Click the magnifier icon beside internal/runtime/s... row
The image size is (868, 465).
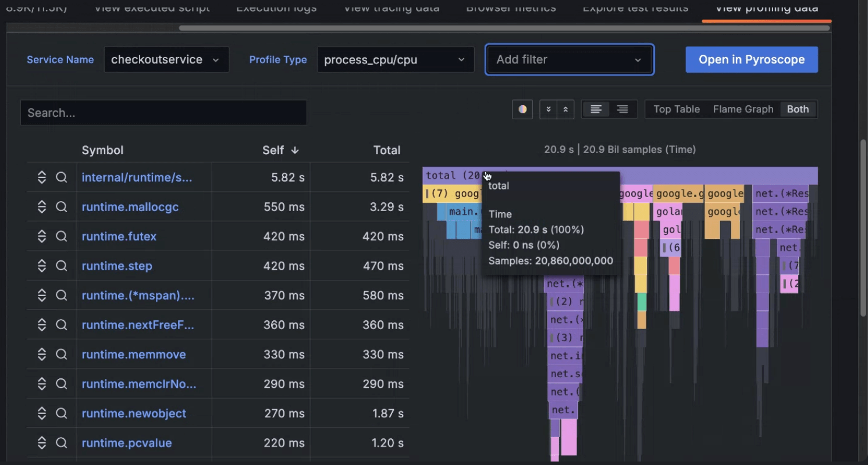(x=62, y=177)
